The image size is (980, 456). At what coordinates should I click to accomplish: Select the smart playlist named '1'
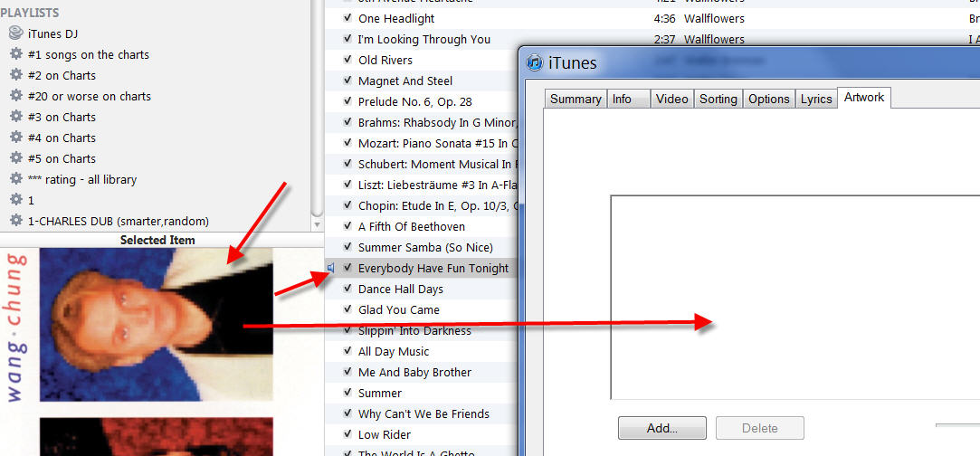coord(31,201)
